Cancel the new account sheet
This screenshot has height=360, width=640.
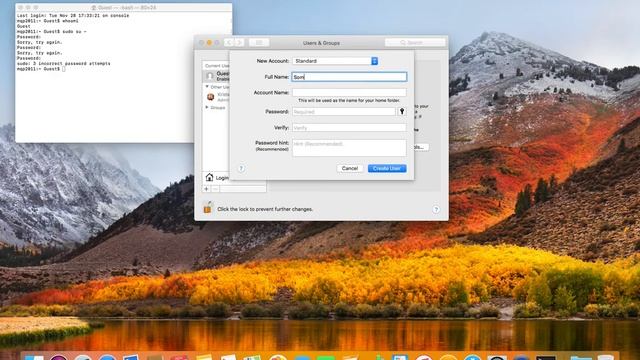(350, 168)
